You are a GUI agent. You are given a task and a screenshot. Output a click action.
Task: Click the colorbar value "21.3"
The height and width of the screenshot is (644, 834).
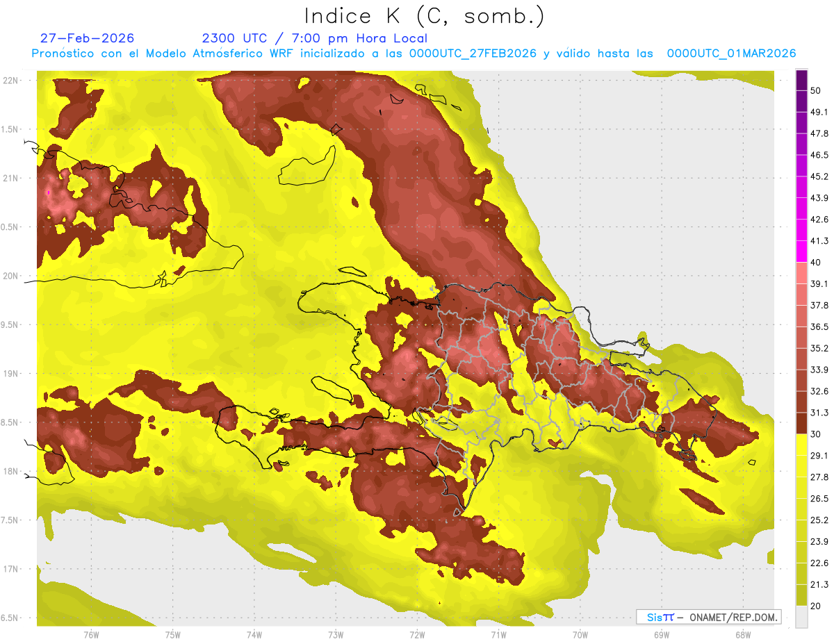[x=819, y=584]
